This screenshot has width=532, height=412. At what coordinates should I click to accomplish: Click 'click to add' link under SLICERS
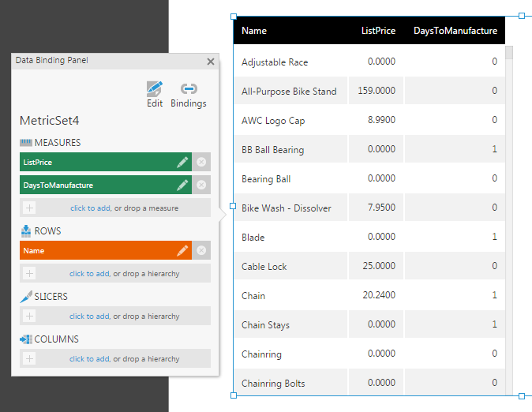point(89,316)
